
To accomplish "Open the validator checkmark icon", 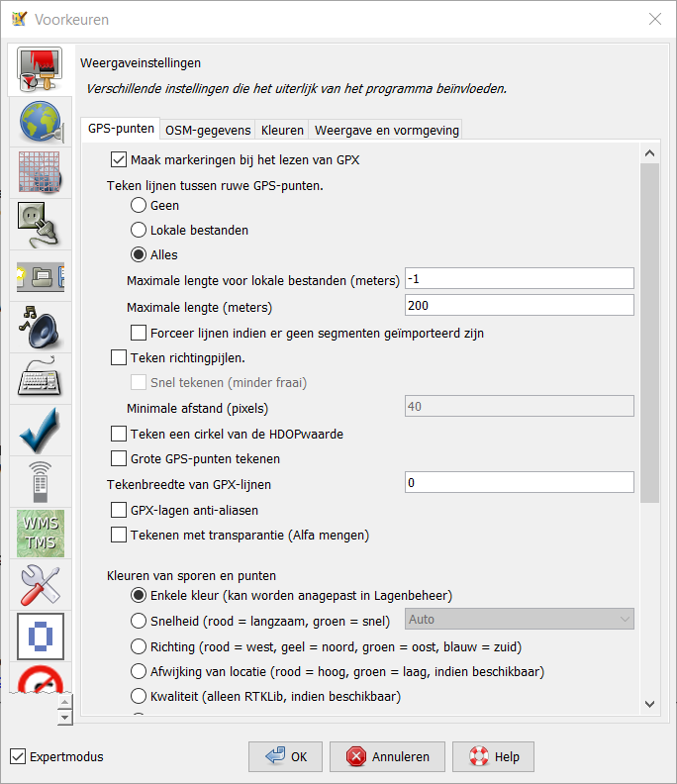I will tap(40, 431).
